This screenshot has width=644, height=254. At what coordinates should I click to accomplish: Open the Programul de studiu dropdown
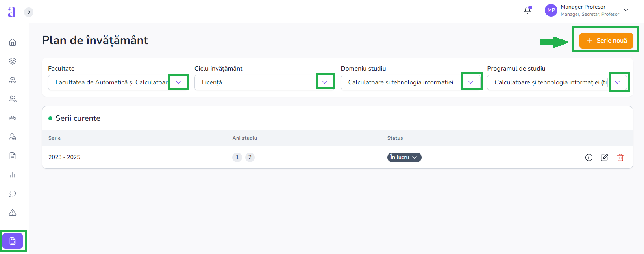[617, 82]
